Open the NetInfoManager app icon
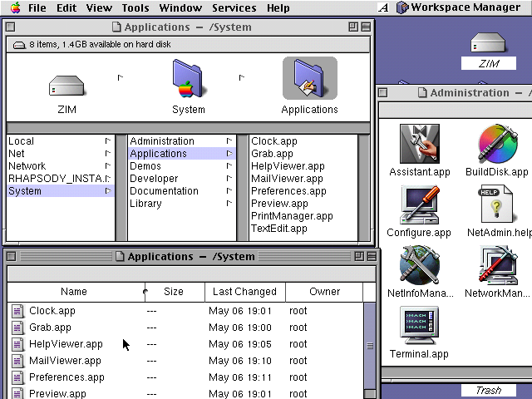This screenshot has width=532, height=399. pyautogui.click(x=420, y=265)
